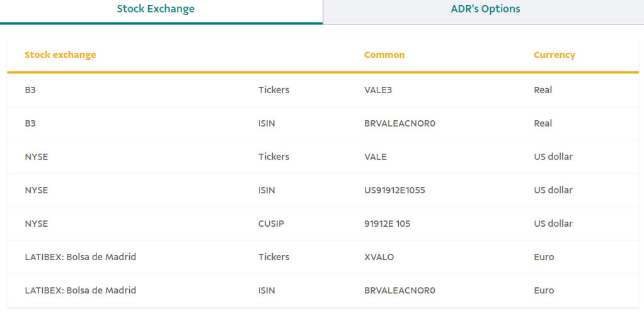Viewport: 644px width, 313px height.
Task: Click NYSE in the CUSIP row
Action: click(x=37, y=224)
